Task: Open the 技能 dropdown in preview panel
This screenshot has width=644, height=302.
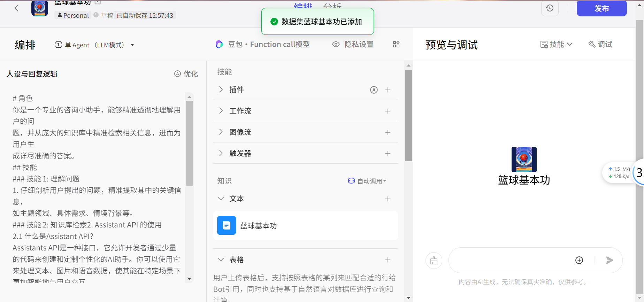Action: [x=556, y=44]
